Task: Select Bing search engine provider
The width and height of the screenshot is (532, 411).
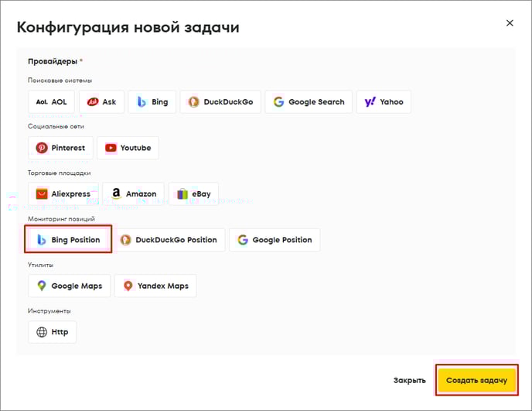Action: [152, 102]
